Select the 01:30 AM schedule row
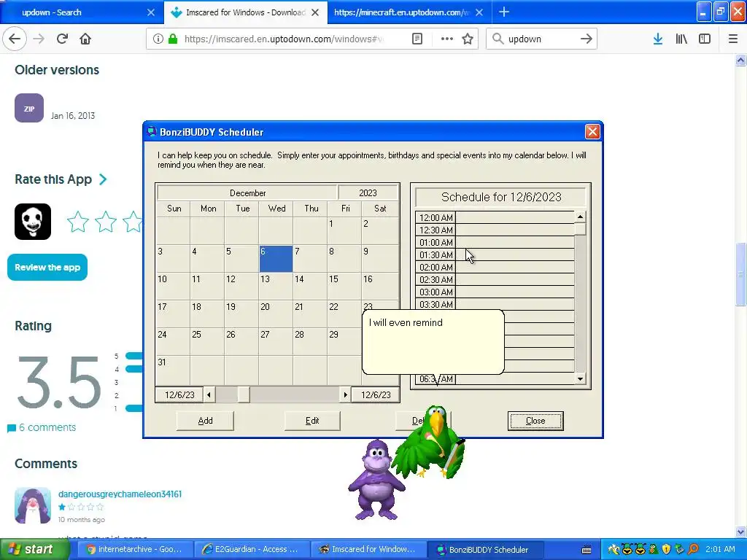Image resolution: width=747 pixels, height=560 pixels. pos(495,254)
